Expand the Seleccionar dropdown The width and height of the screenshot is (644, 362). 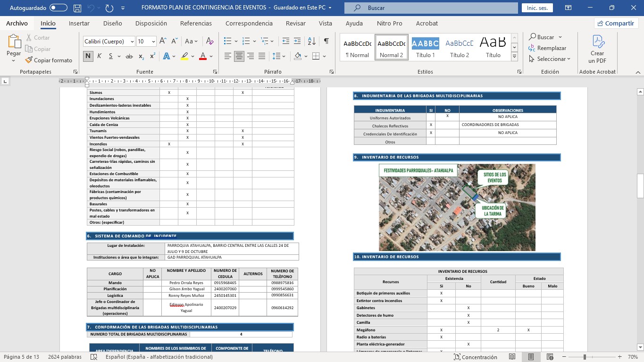coord(550,59)
